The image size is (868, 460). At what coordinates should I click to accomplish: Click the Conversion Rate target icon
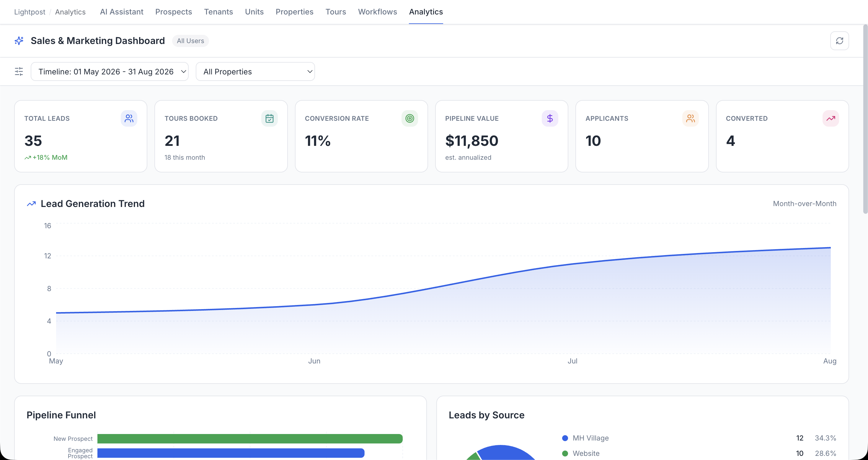coord(410,118)
